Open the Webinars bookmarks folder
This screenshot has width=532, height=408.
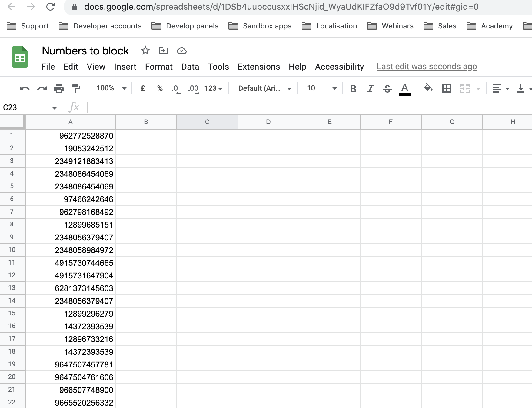pyautogui.click(x=390, y=26)
